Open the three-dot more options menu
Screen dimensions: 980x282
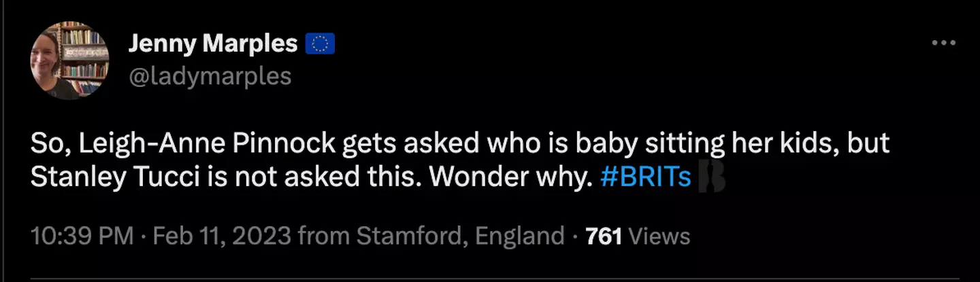pos(943,43)
